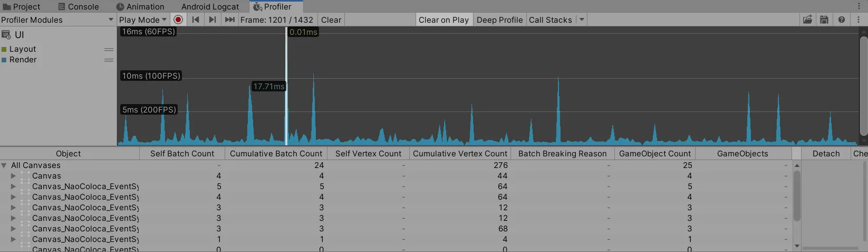The image size is (868, 252).
Task: Toggle the profiler record button
Action: pos(178,20)
